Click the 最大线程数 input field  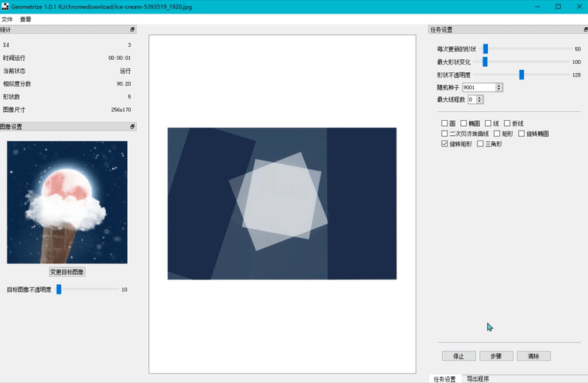click(x=472, y=99)
